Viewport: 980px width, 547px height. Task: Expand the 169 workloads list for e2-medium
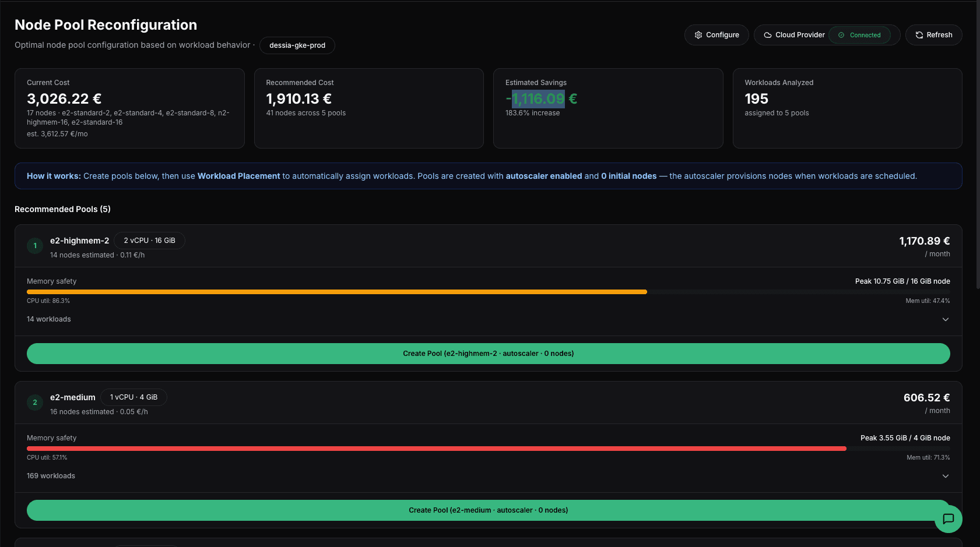click(x=946, y=476)
